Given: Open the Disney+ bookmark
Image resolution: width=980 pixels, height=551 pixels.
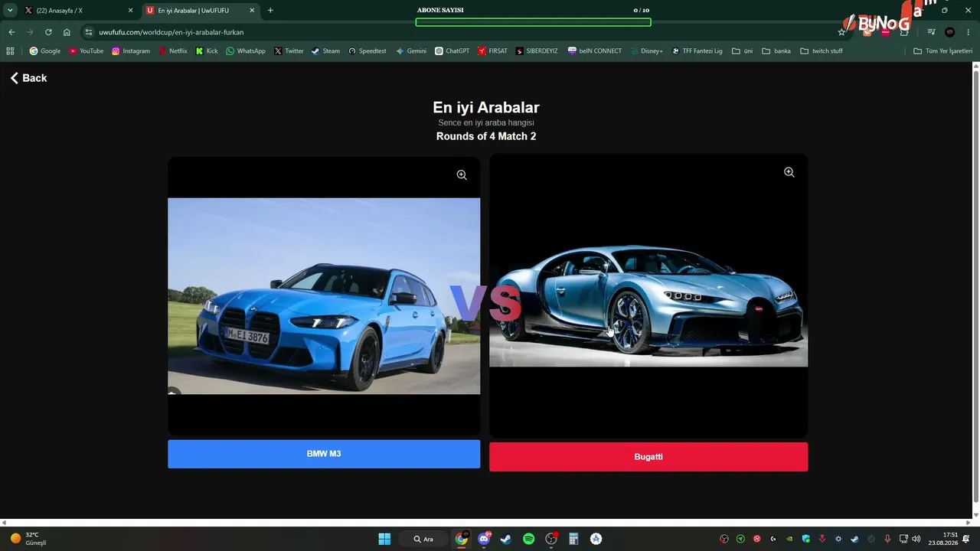Looking at the screenshot, I should click(647, 51).
